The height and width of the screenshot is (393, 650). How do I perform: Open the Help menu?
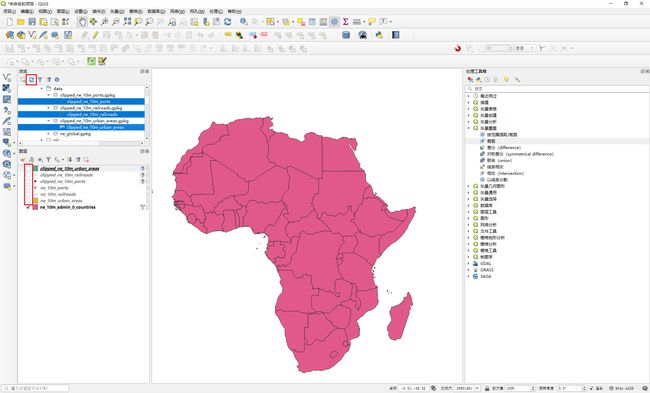point(235,12)
